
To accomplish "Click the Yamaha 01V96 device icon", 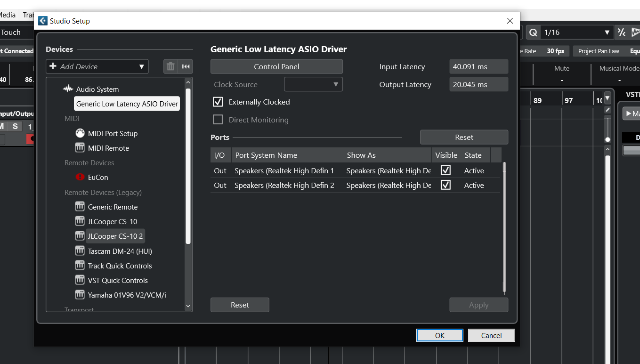I will click(80, 295).
